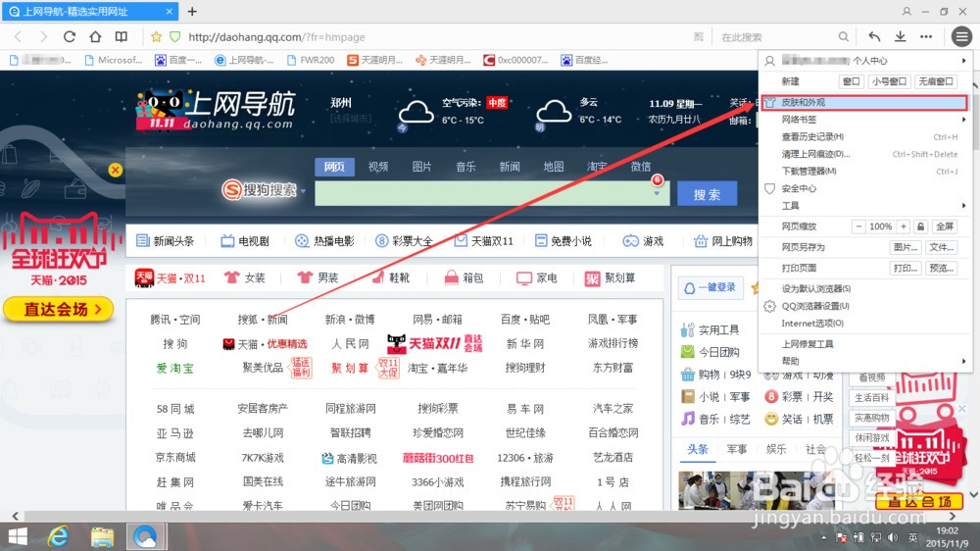Click the undo closed tab arrow icon
Screen dimensions: 980x551
point(874,37)
